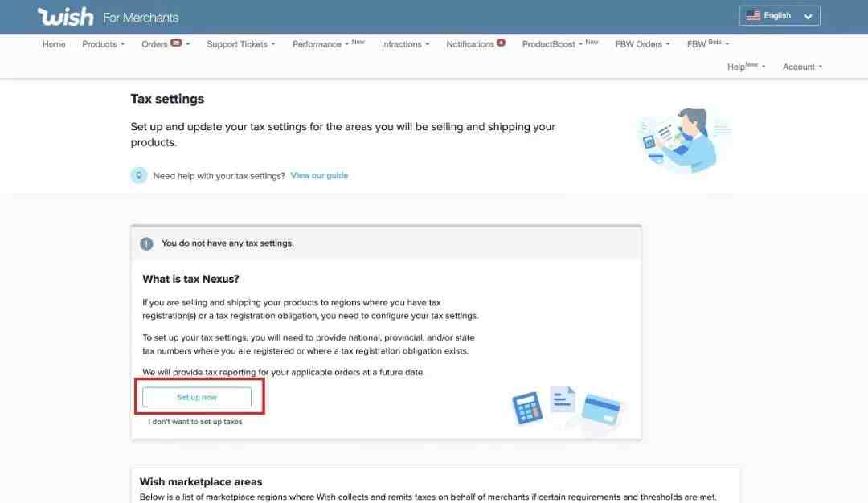Click the Tax settings heading
The height and width of the screenshot is (503, 868).
(x=167, y=99)
